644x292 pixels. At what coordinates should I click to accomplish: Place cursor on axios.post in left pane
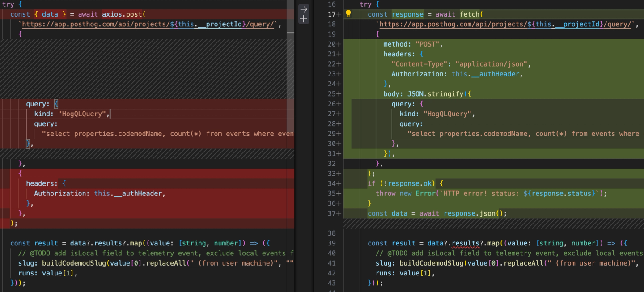pyautogui.click(x=120, y=14)
